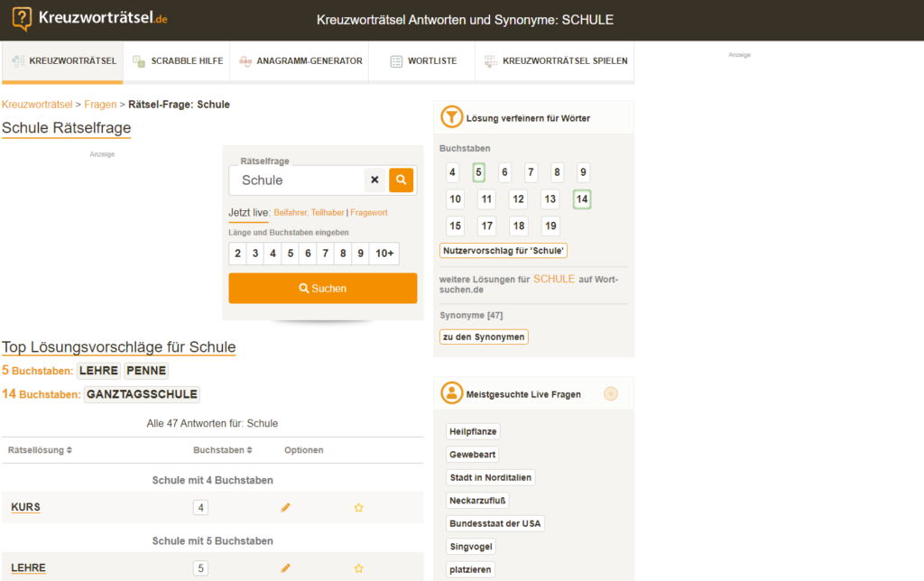Filter solutions to 15 Buchstaben
The width and height of the screenshot is (924, 581).
point(455,226)
